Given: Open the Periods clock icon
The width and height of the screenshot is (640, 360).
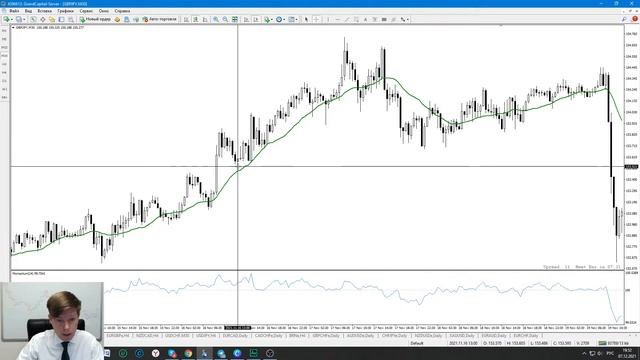Looking at the screenshot, I should (x=279, y=19).
